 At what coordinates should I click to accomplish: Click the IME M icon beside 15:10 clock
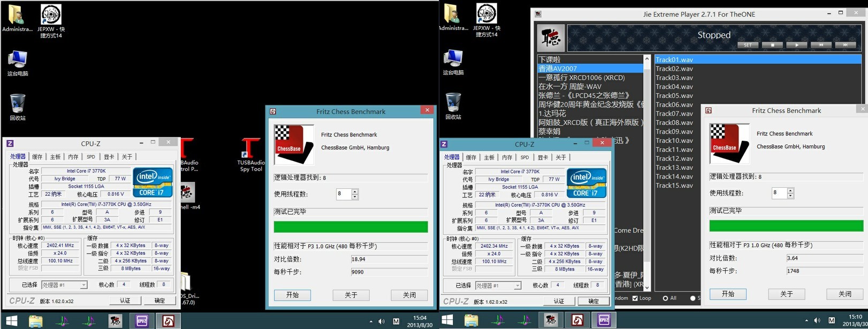pyautogui.click(x=832, y=320)
